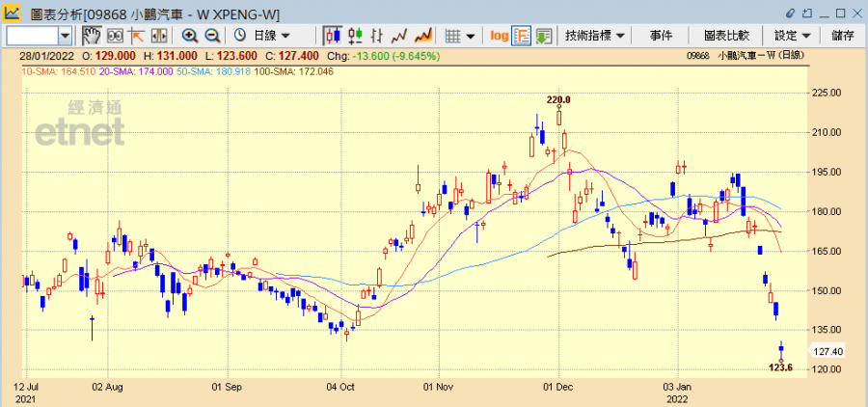This screenshot has height=407, width=868.
Task: Toggle log scale on the chart
Action: tap(499, 36)
